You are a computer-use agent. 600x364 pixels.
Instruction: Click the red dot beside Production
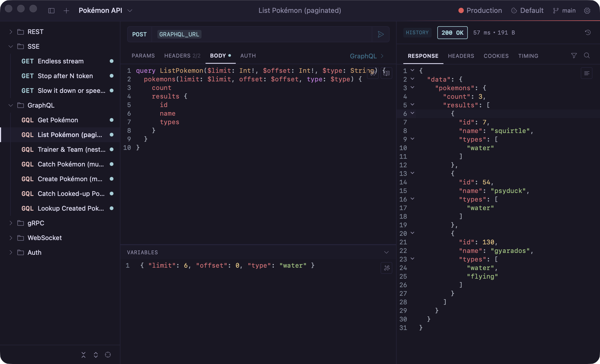click(461, 11)
